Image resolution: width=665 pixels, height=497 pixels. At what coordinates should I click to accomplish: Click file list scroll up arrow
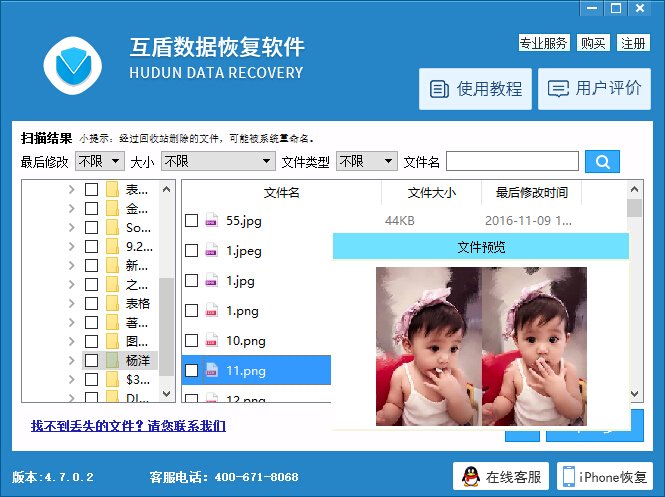(634, 189)
